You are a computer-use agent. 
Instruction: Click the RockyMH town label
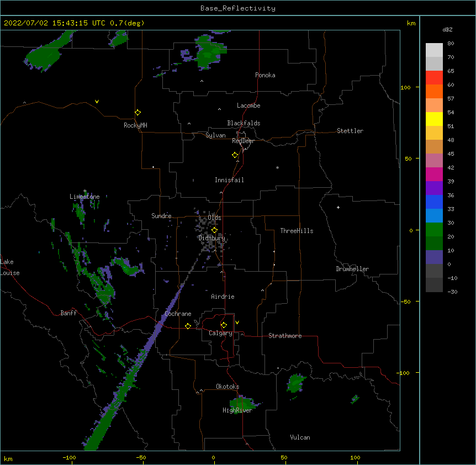click(135, 125)
